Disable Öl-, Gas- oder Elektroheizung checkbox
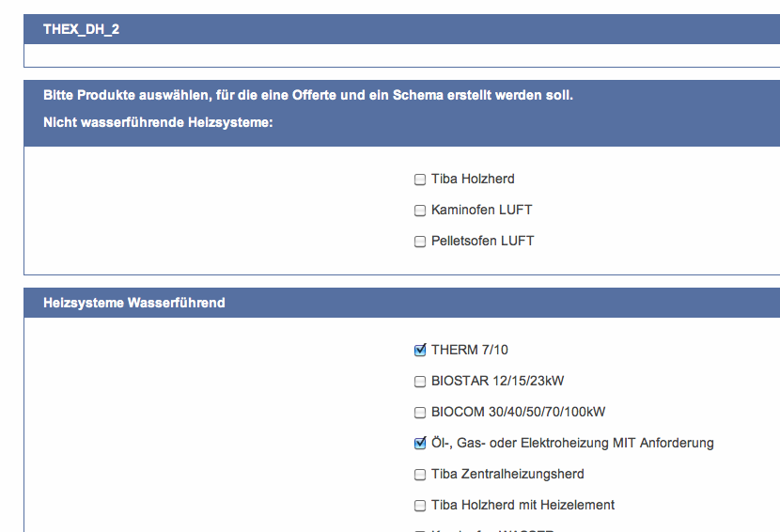This screenshot has height=532, width=780. [420, 444]
